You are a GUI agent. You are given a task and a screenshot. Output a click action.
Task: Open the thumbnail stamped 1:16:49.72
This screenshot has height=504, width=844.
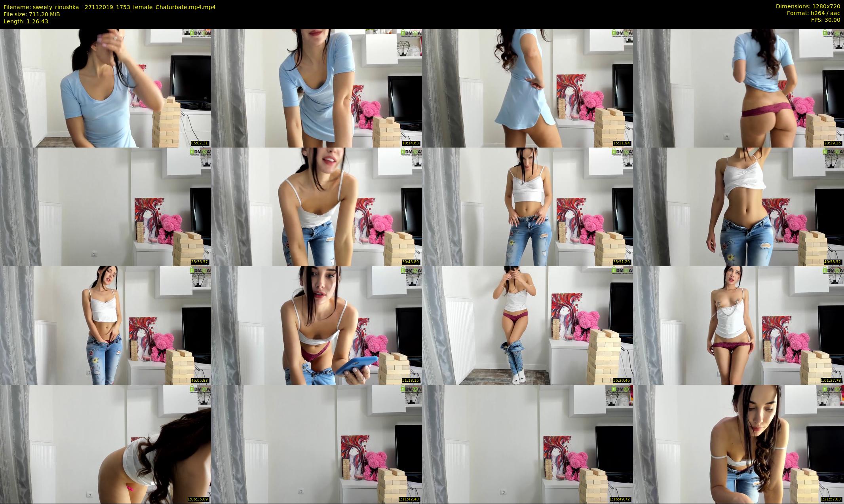pyautogui.click(x=527, y=444)
